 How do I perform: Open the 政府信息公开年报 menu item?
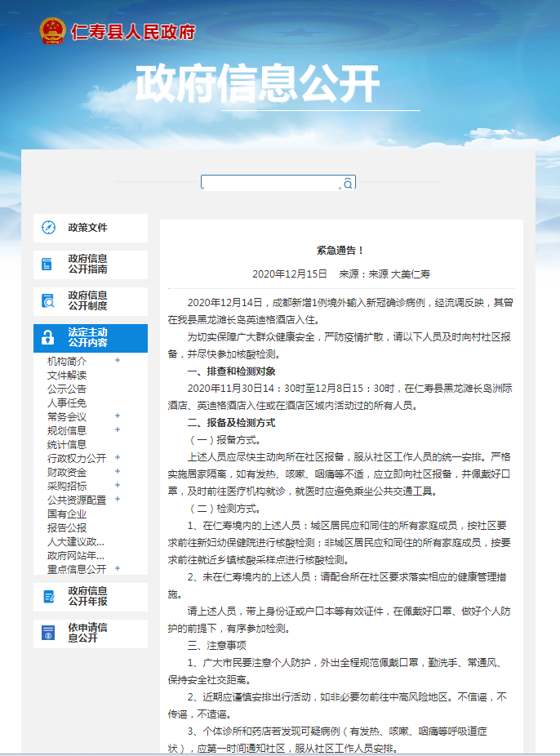pyautogui.click(x=91, y=597)
